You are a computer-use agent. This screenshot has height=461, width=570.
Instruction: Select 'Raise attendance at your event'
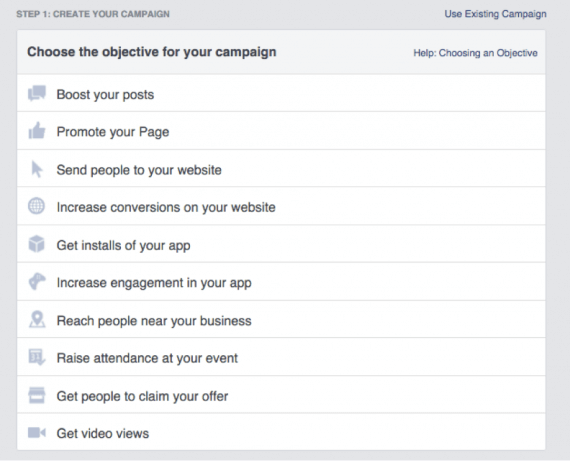click(x=281, y=357)
